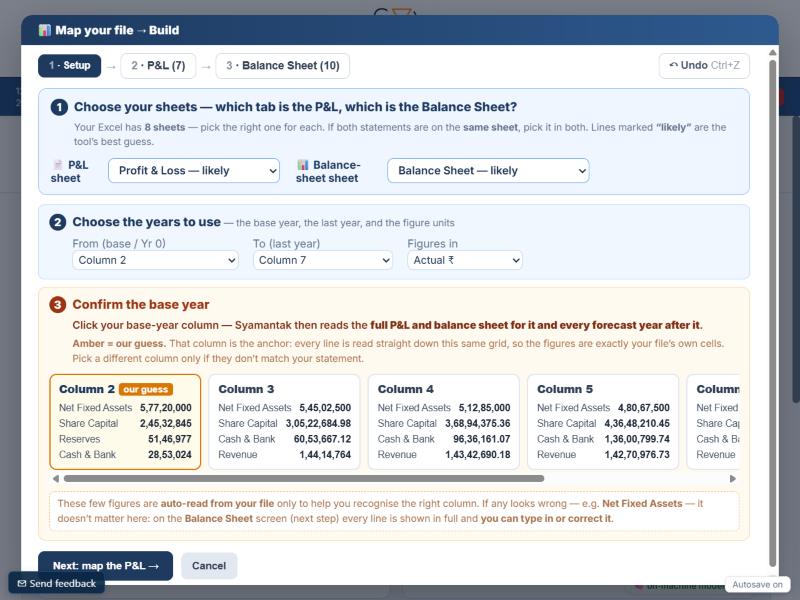Click the value 2,45,32,845 in Column 2
This screenshot has height=600, width=800.
[166, 423]
